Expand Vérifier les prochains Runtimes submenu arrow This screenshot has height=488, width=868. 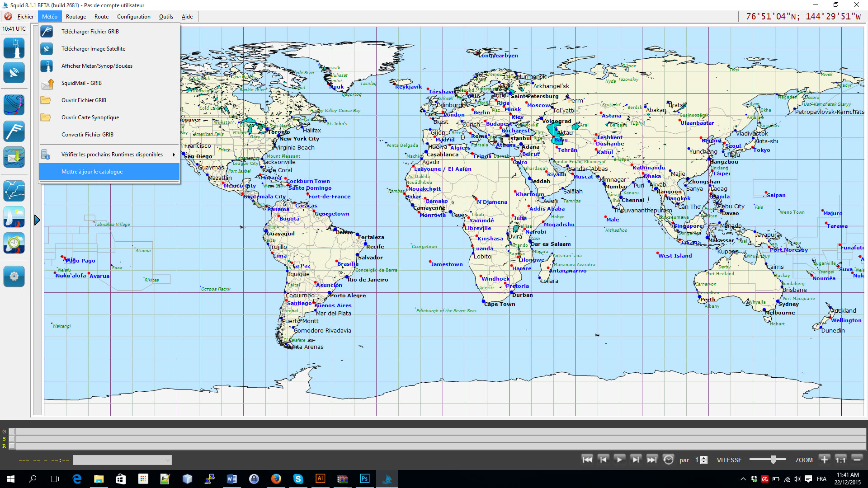[174, 155]
